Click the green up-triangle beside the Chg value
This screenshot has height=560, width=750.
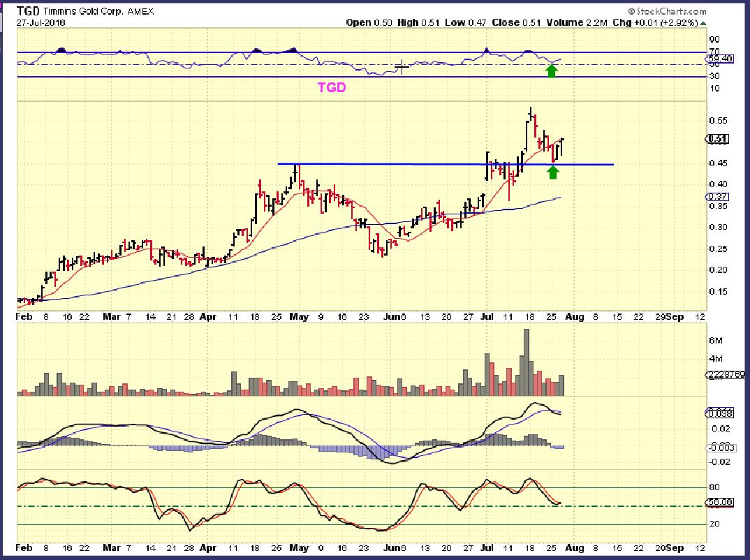click(704, 23)
